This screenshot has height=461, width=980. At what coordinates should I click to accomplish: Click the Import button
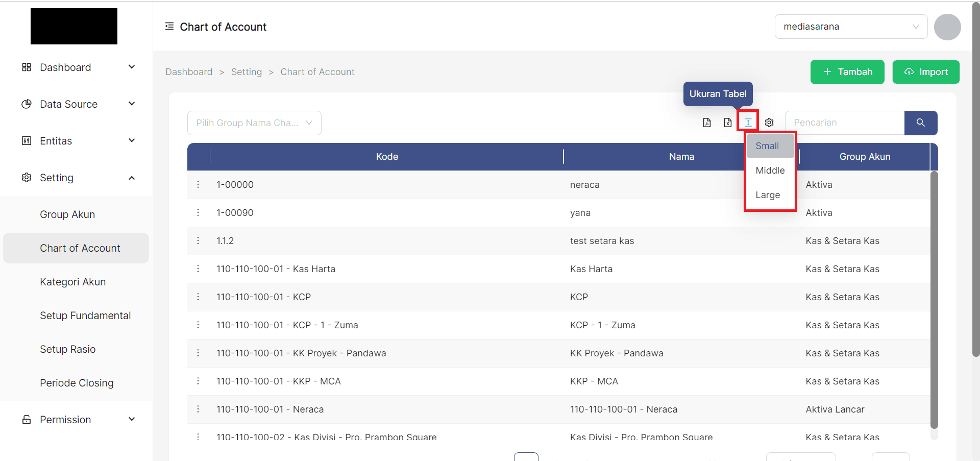pyautogui.click(x=926, y=71)
